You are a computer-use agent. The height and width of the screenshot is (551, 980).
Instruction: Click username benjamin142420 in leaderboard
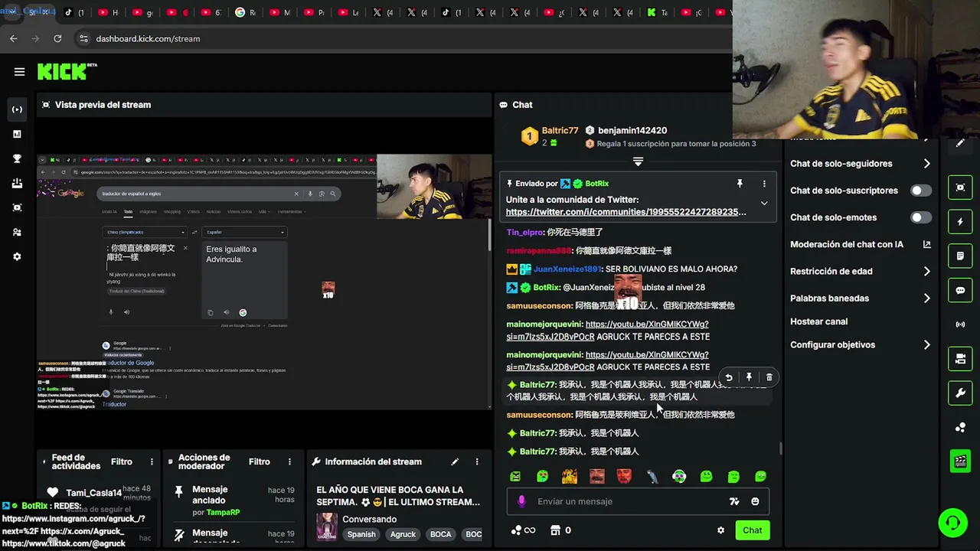pyautogui.click(x=632, y=131)
